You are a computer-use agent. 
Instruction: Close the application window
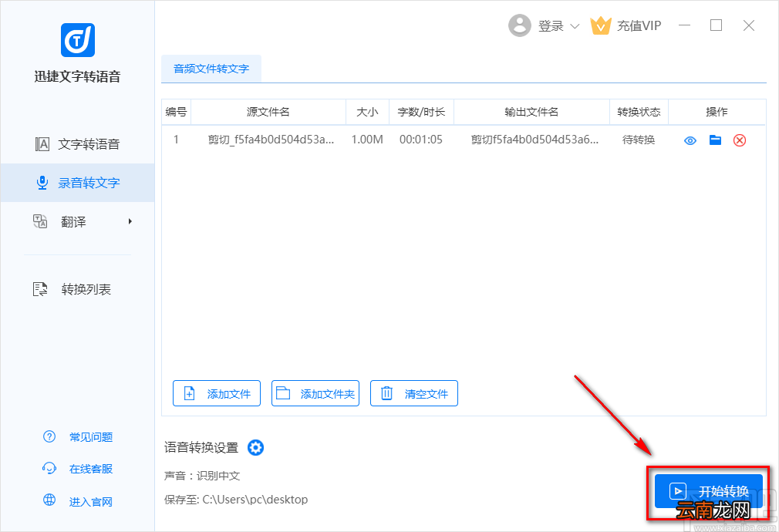pos(749,25)
